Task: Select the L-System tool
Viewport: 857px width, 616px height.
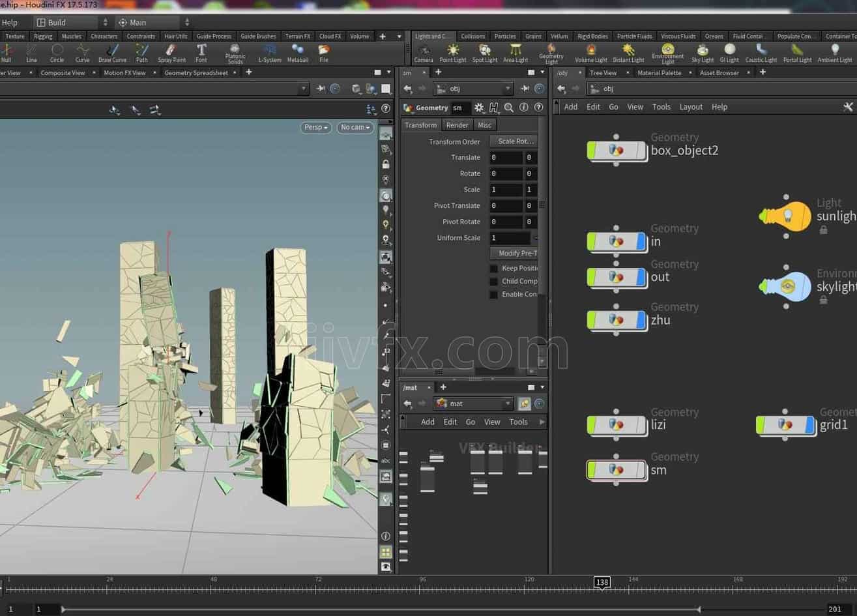Action: (270, 53)
